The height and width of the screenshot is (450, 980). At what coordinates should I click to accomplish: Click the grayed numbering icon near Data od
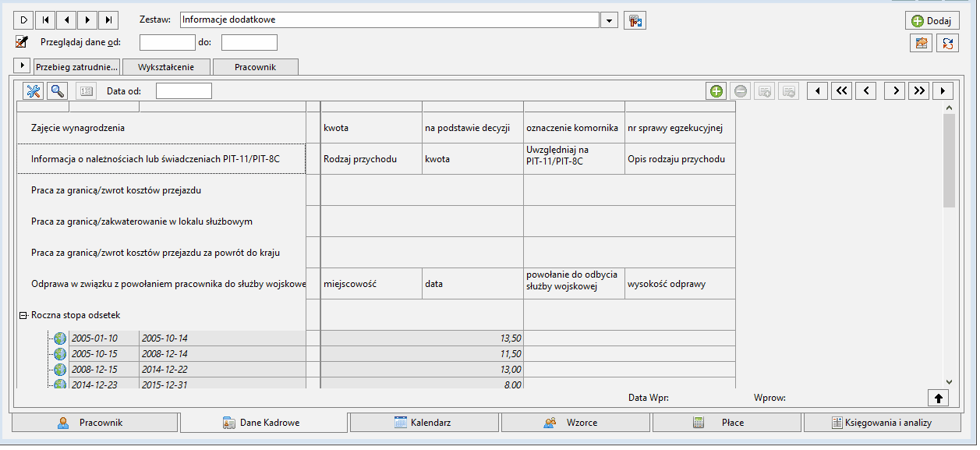86,91
